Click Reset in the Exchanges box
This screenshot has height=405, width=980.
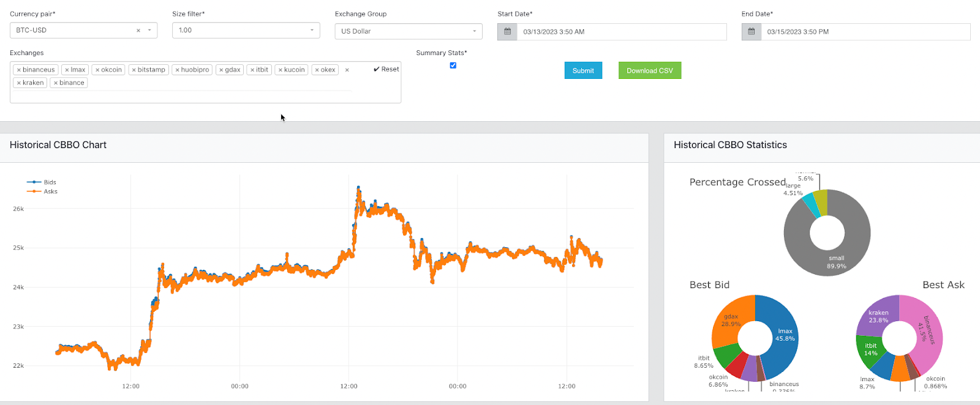pos(386,69)
